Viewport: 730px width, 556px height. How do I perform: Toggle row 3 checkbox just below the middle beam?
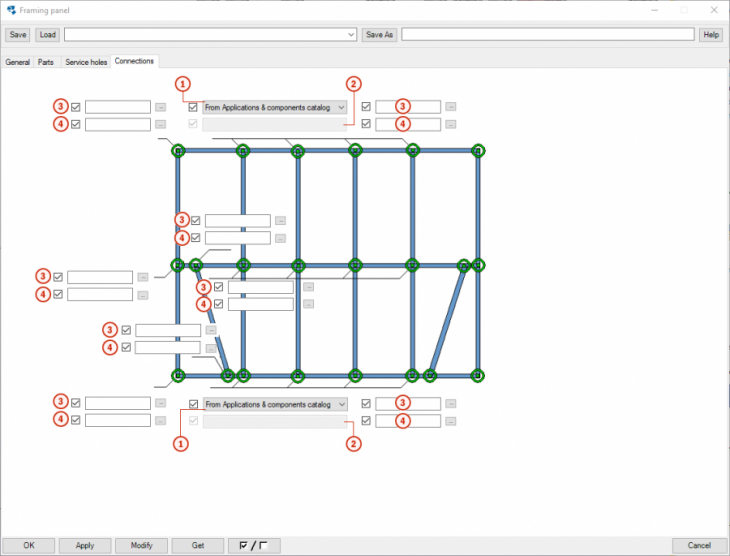[x=218, y=287]
